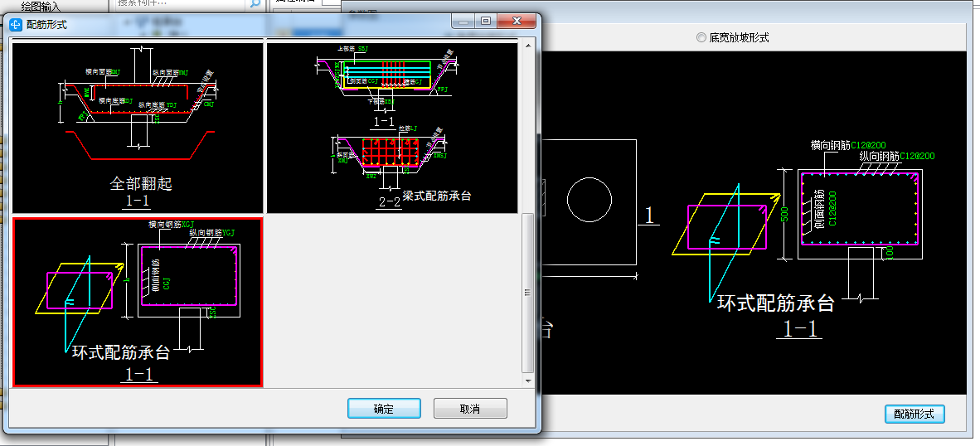Click the 绘图输入 label in left panel
Viewport: 980px width, 446px height.
[x=41, y=7]
